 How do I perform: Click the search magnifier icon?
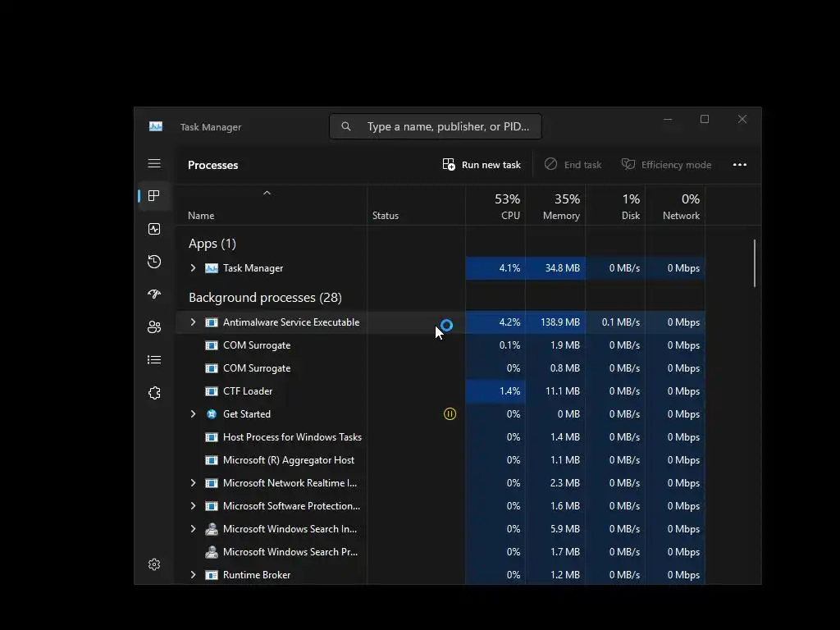click(x=346, y=126)
